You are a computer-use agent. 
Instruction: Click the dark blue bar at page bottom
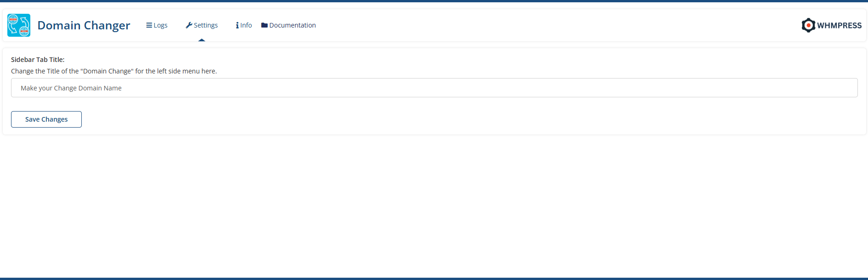434,279
